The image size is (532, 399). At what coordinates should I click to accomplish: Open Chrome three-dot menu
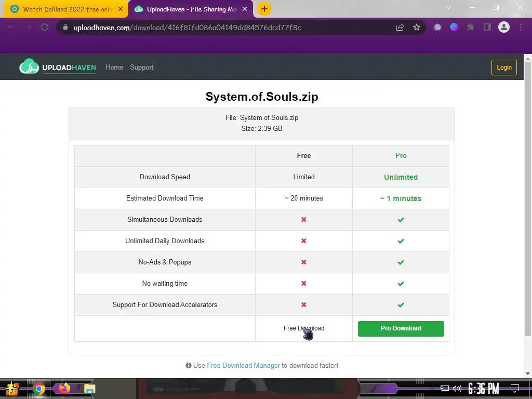[521, 27]
